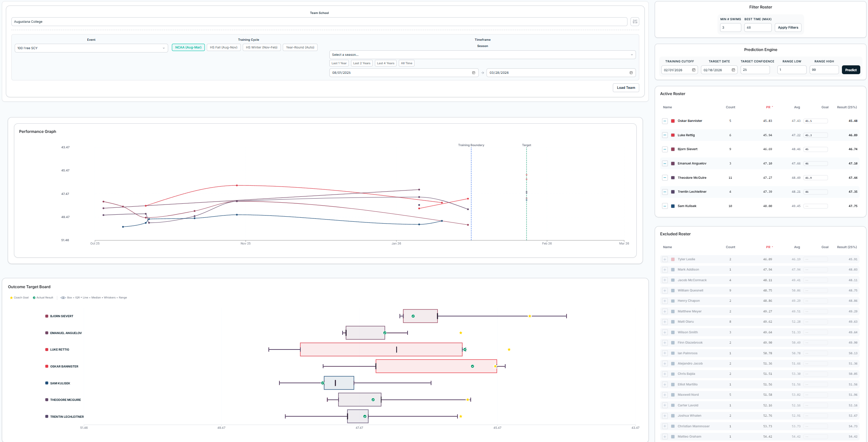The height and width of the screenshot is (442, 868).
Task: Click Luke Rettig's red color swatch
Action: 672,135
